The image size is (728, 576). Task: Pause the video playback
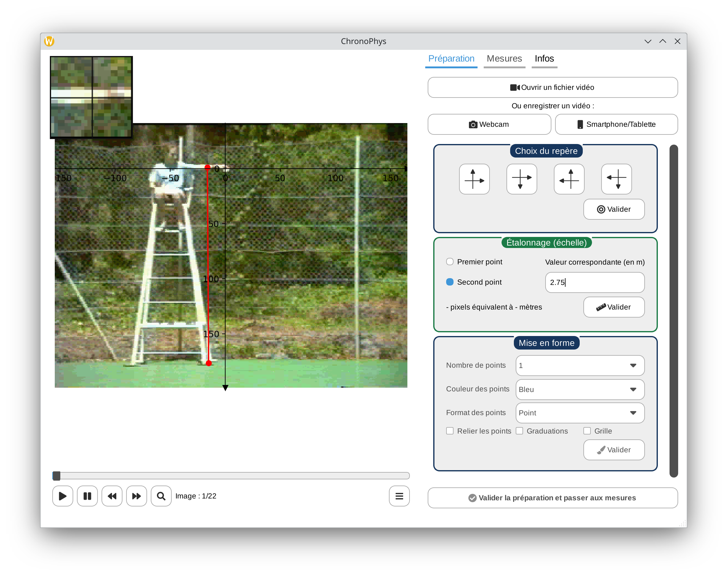point(87,496)
